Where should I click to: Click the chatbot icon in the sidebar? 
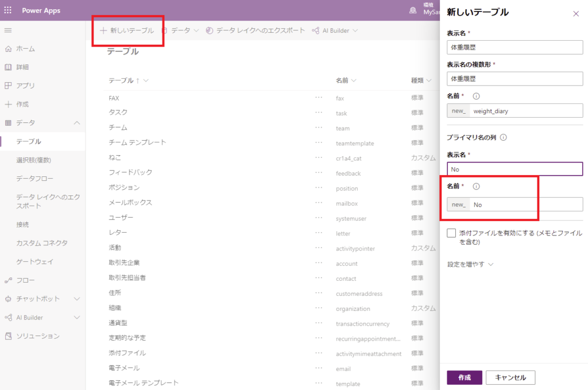(8, 299)
